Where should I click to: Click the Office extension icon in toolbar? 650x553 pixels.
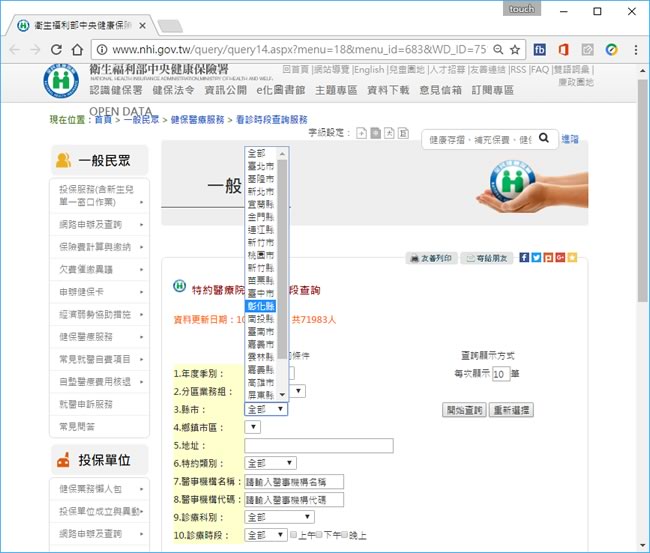coord(564,48)
